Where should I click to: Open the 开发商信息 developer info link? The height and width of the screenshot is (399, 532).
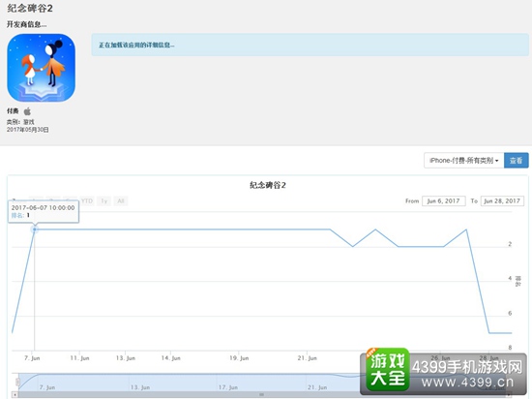(x=26, y=24)
